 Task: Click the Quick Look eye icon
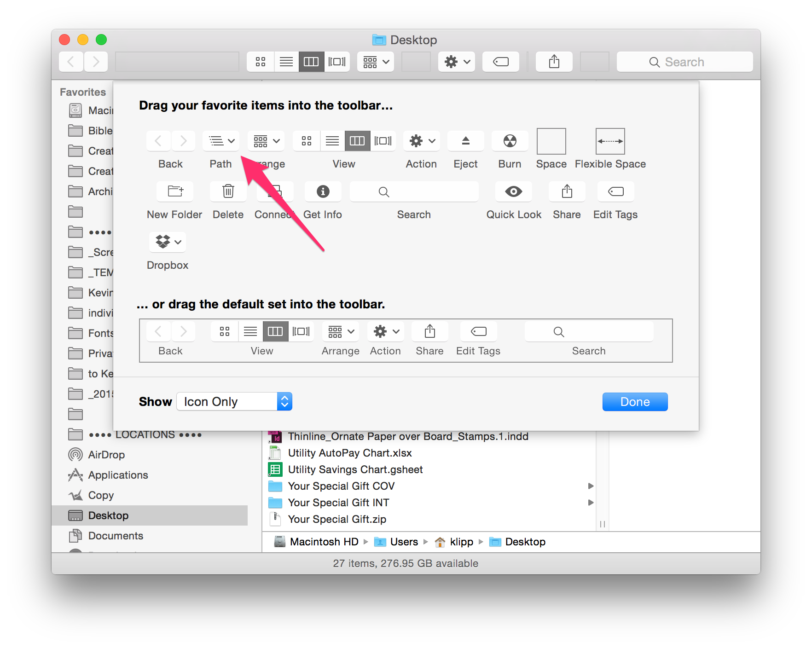(x=514, y=191)
